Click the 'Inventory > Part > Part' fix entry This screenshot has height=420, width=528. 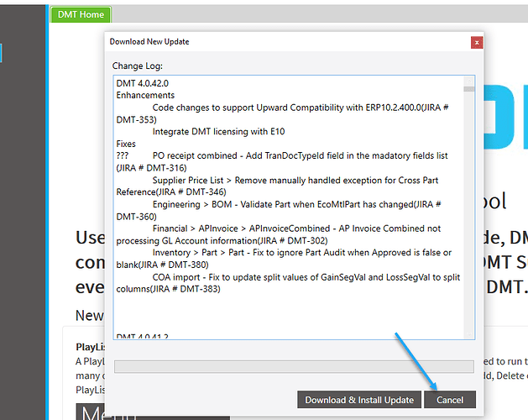[x=284, y=259]
